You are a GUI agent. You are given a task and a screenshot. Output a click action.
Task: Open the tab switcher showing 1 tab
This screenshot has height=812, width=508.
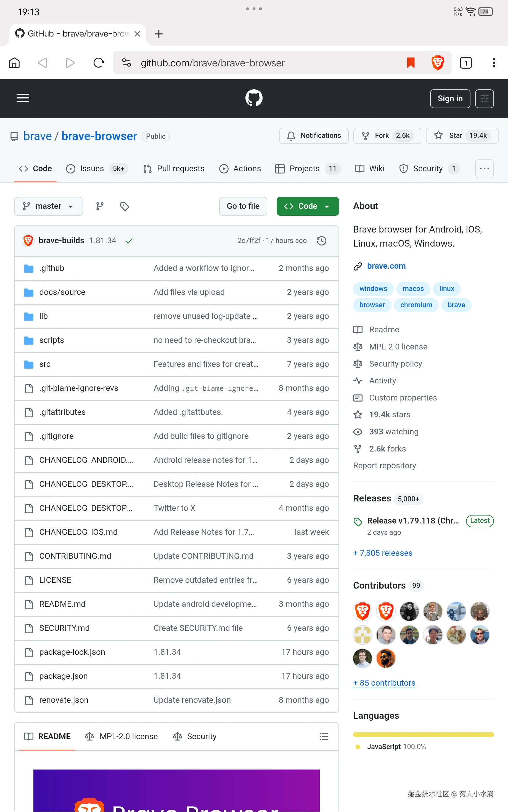pyautogui.click(x=466, y=63)
